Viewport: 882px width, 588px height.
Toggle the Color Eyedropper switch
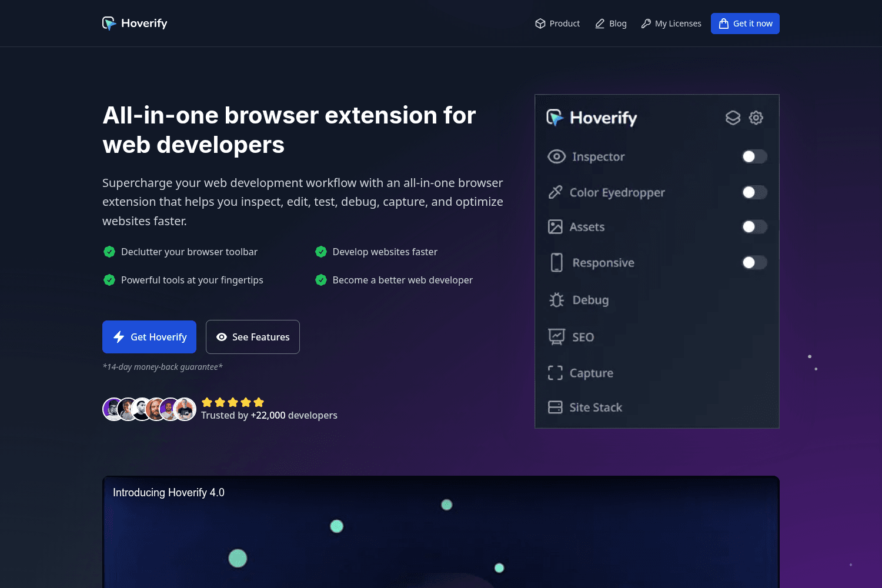click(754, 192)
